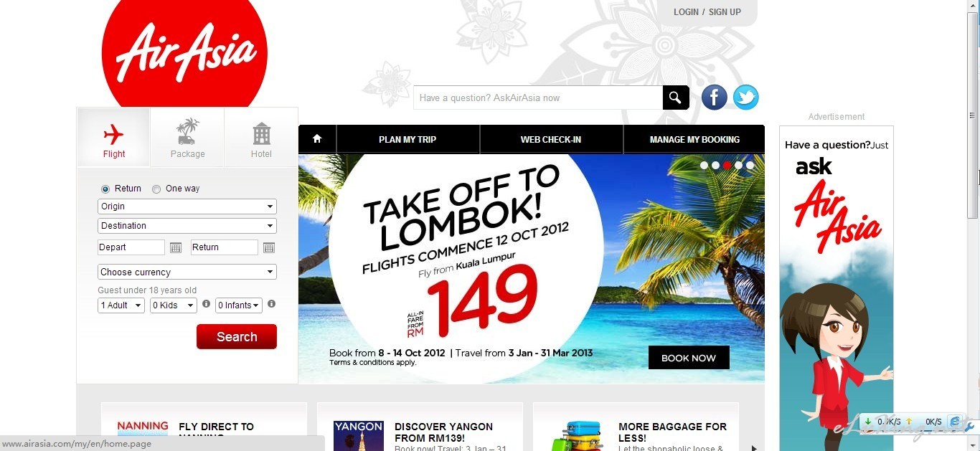Open the AirAsia Twitter bird icon

[x=745, y=98]
